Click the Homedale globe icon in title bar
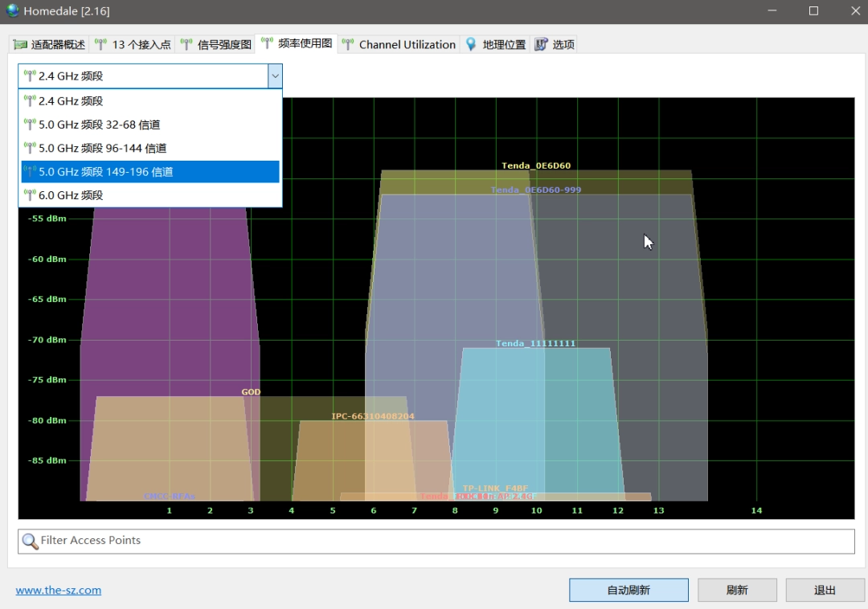868x609 pixels. coord(12,10)
